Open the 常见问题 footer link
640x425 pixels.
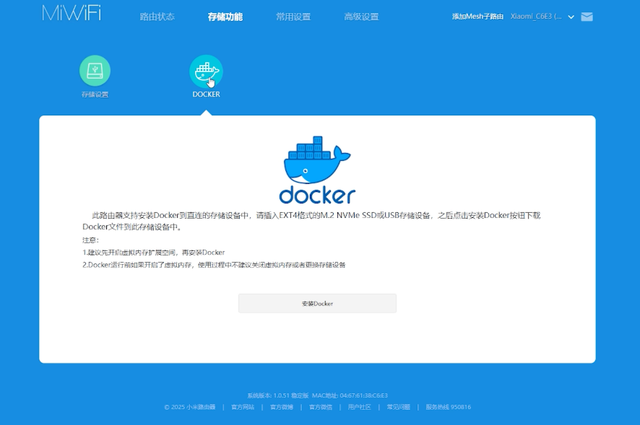pos(398,407)
